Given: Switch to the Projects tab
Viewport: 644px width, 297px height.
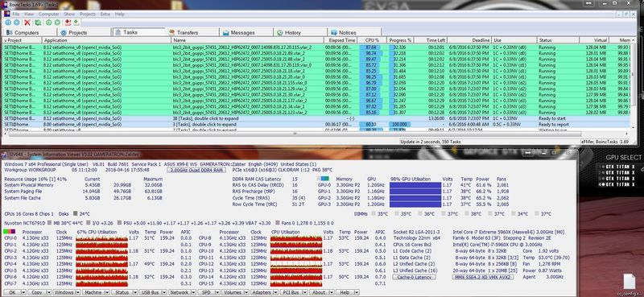Looking at the screenshot, I should (x=84, y=32).
